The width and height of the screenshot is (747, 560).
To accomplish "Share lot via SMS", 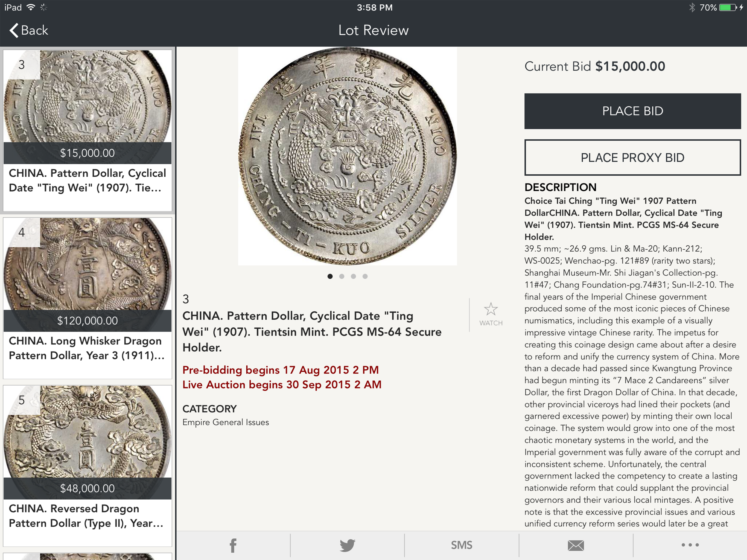I will pos(462,545).
